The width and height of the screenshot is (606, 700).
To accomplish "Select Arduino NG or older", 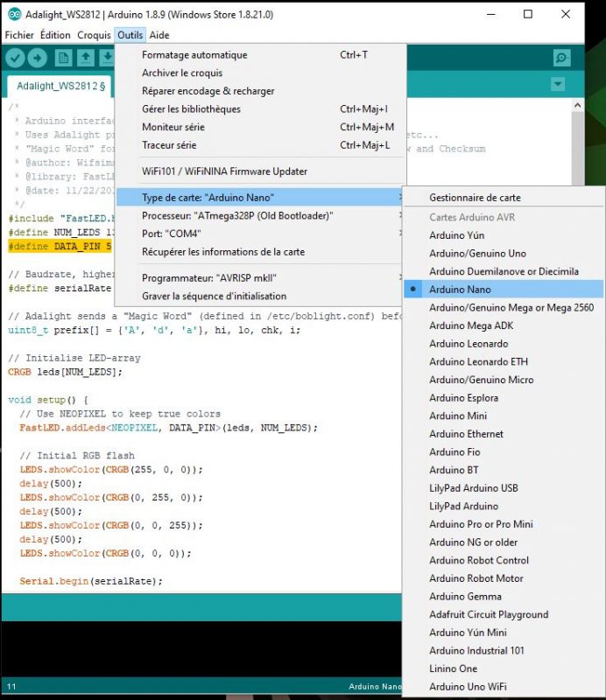I will tap(504, 542).
